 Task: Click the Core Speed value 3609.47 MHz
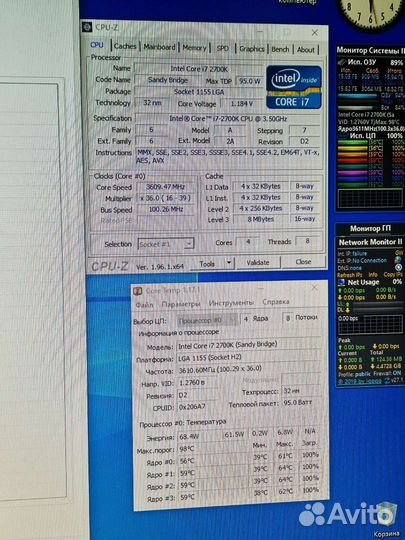coord(165,187)
